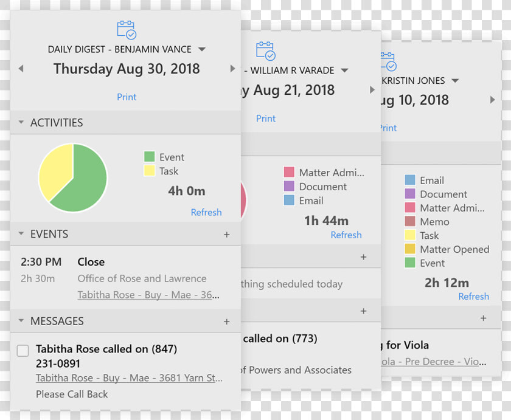
Task: Click the William R Varade calendar check icon
Action: (266, 51)
